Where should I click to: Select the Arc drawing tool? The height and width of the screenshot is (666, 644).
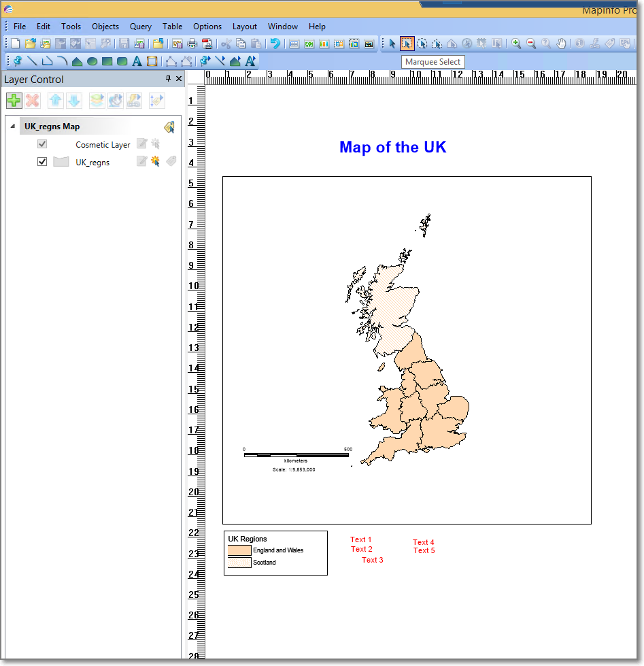pos(62,61)
